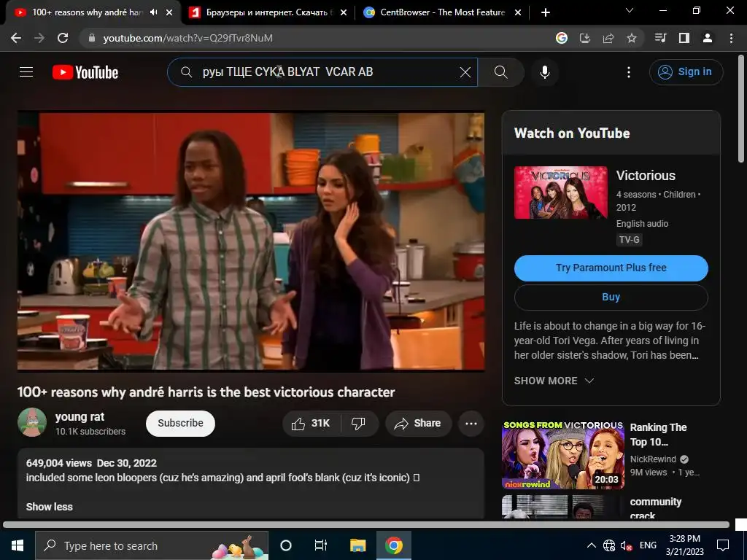Open the notification center
Viewport: 747px width, 560px height.
(723, 545)
